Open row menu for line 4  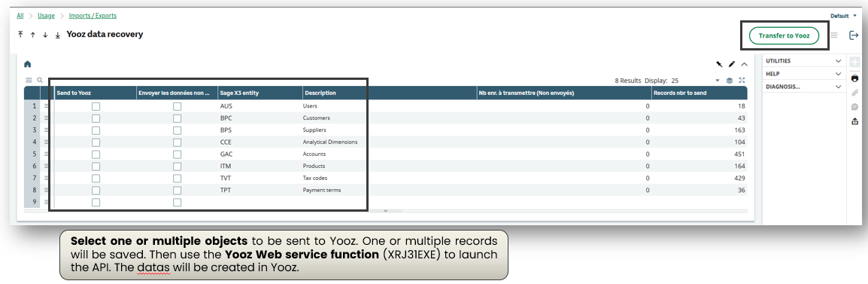47,142
